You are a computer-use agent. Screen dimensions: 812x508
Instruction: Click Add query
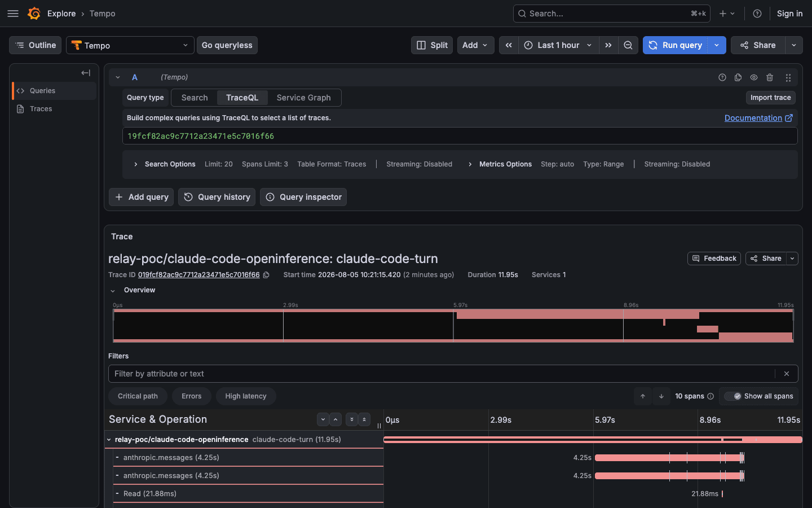[141, 197]
